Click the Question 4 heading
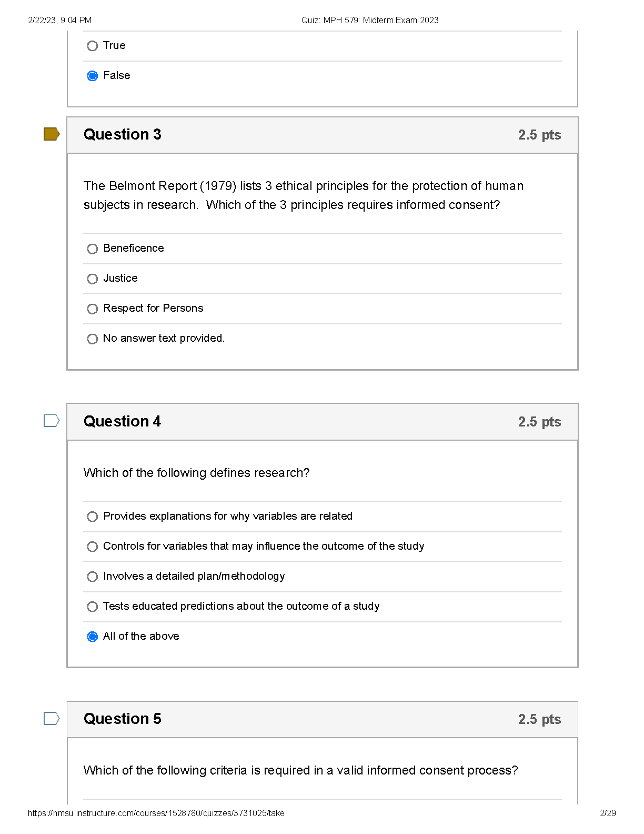The width and height of the screenshot is (644, 834). (x=122, y=421)
